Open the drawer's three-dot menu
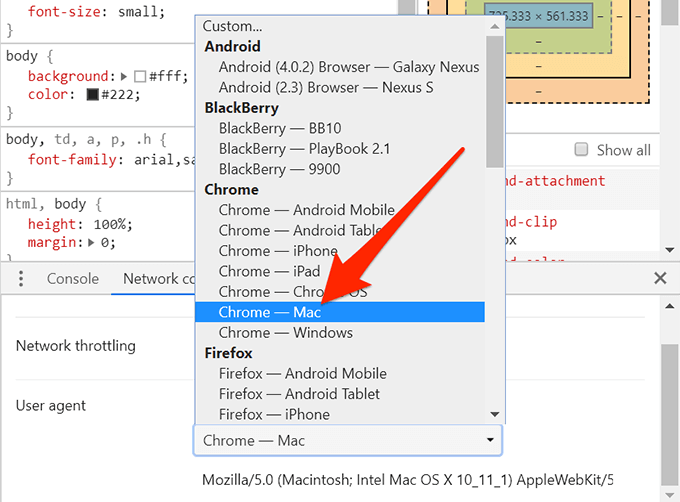The width and height of the screenshot is (680, 502). coord(21,278)
